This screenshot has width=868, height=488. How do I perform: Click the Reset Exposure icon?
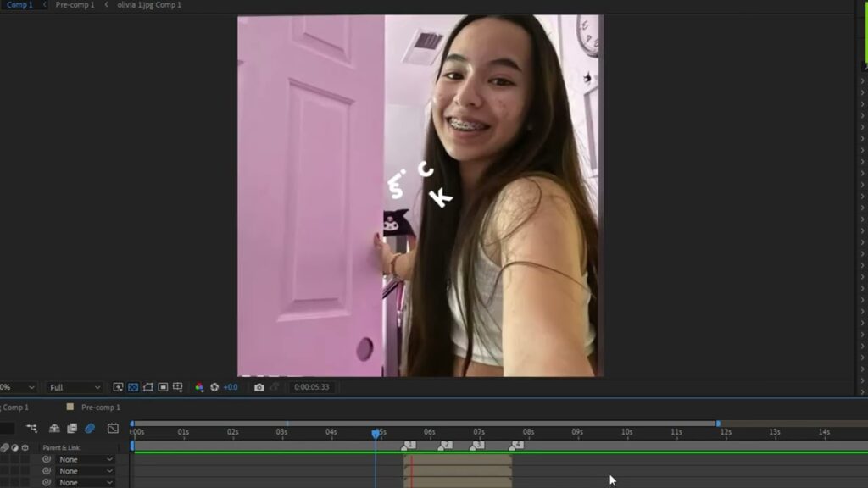click(214, 387)
